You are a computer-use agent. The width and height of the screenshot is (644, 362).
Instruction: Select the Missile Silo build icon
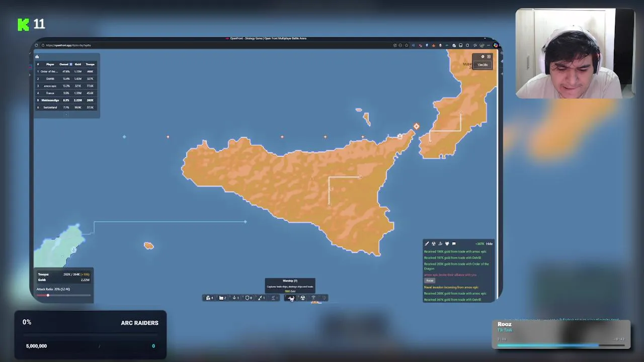(261, 298)
